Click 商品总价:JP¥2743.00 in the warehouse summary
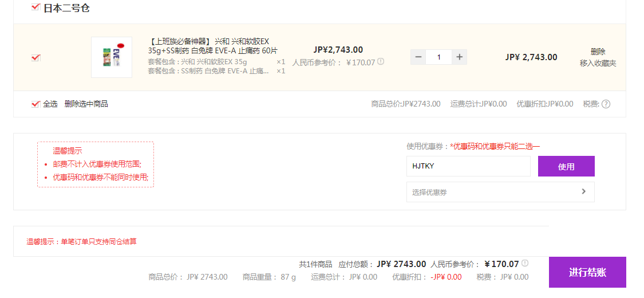The height and width of the screenshot is (298, 644). point(406,104)
